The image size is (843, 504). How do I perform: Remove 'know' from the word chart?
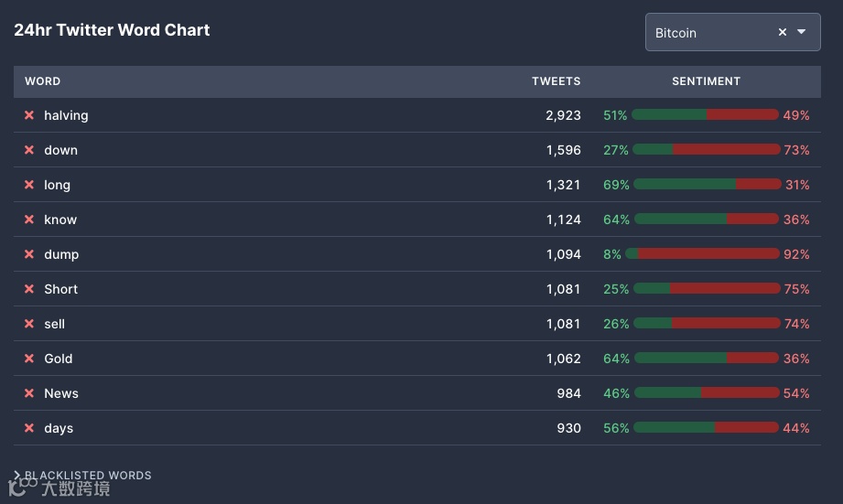pos(29,220)
